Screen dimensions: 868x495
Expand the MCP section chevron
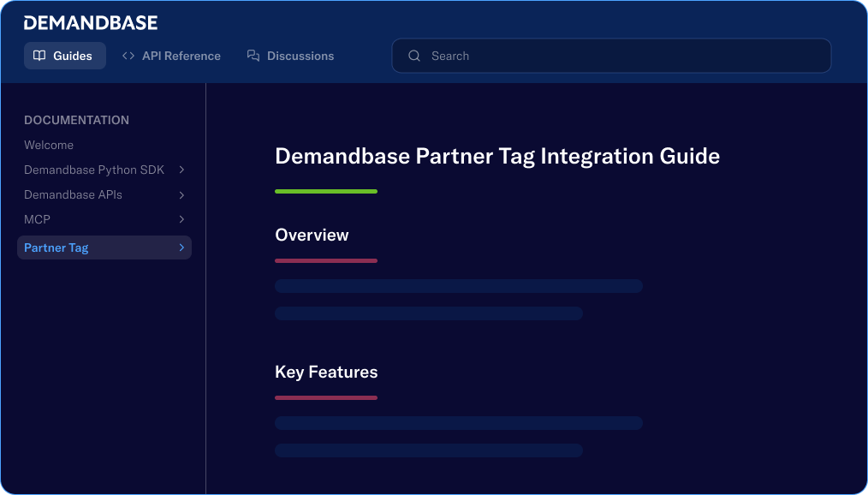pyautogui.click(x=181, y=219)
